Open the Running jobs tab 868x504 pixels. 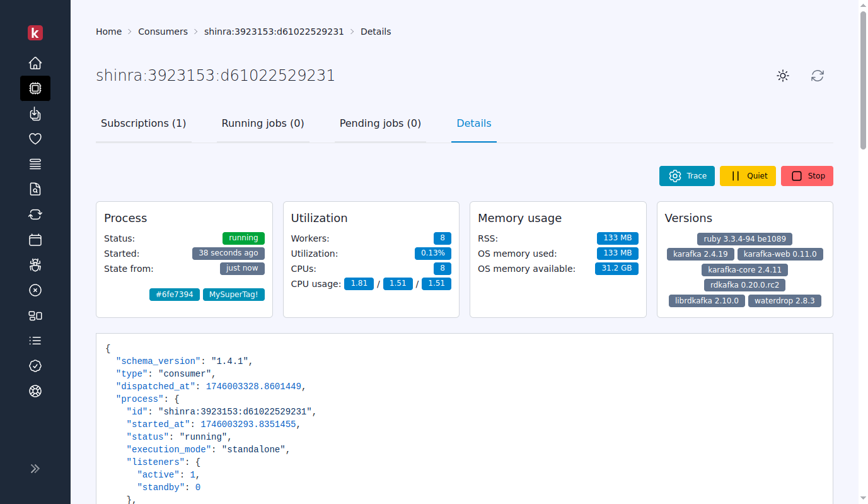263,123
